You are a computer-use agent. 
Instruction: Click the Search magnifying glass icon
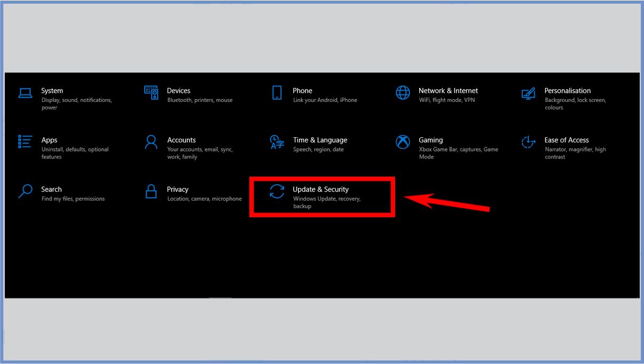point(25,191)
